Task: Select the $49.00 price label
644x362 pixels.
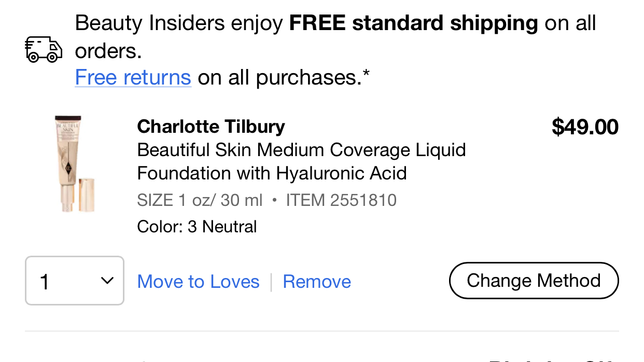Action: pos(585,127)
